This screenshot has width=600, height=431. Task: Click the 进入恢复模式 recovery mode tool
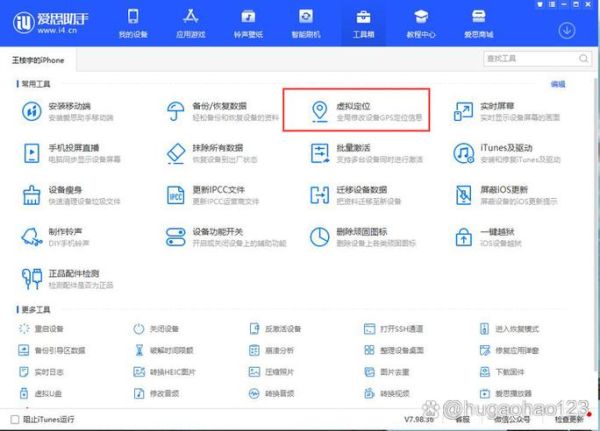[x=509, y=329]
